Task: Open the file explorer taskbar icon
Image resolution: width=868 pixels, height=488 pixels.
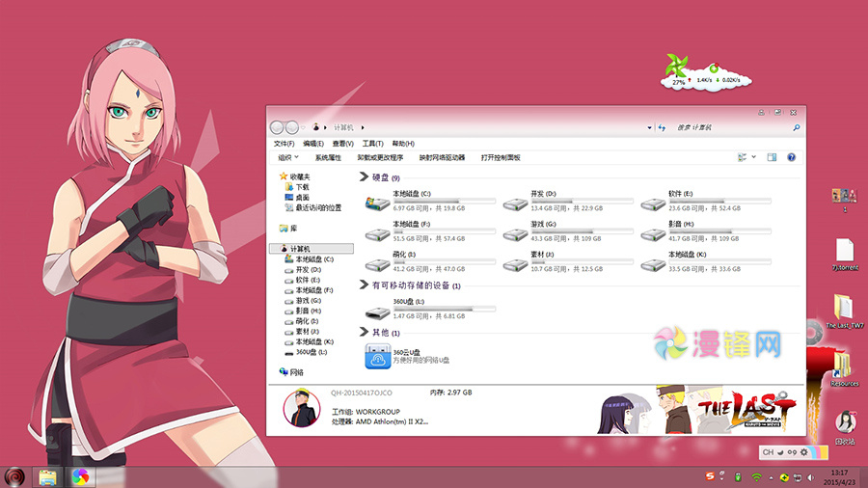Action: [47, 476]
